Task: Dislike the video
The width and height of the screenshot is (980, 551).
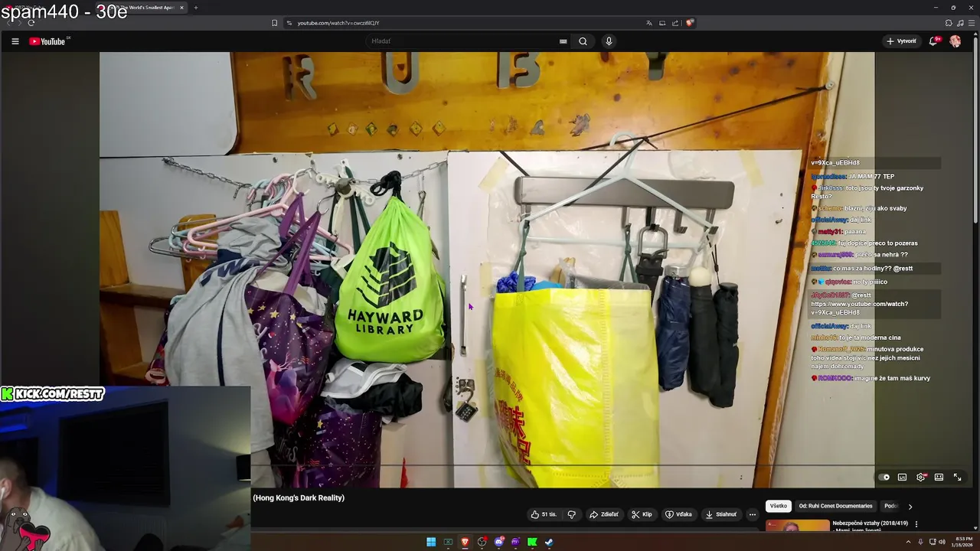Action: point(571,514)
